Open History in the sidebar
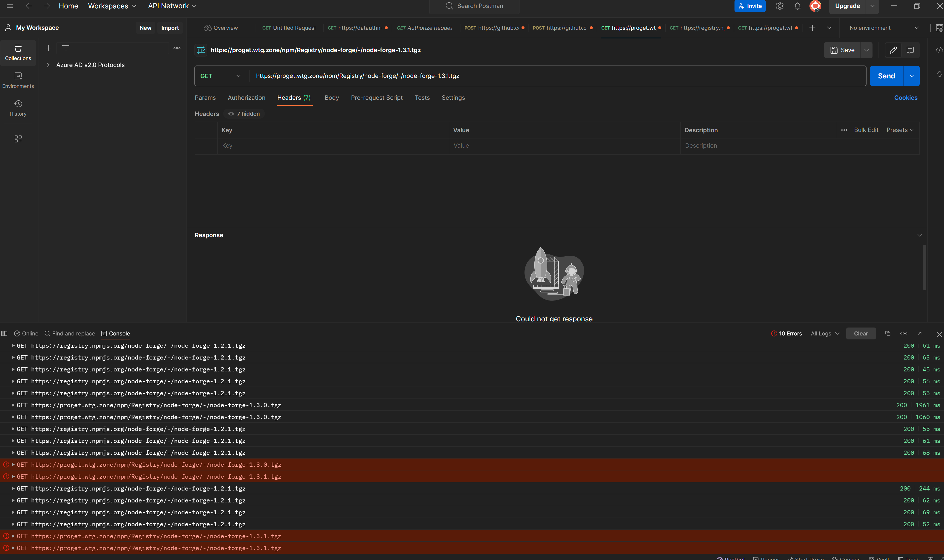Screen dimensions: 944x560 (x=18, y=108)
